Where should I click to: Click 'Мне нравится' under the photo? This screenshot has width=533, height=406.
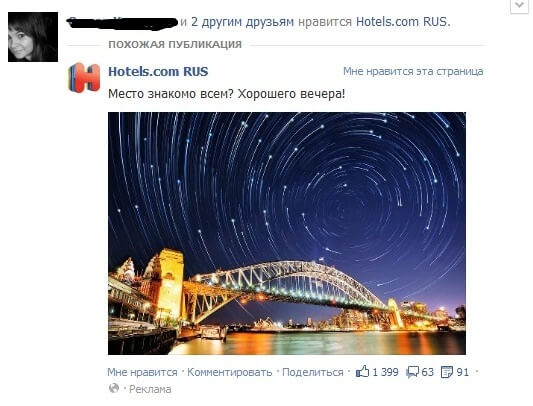[142, 372]
